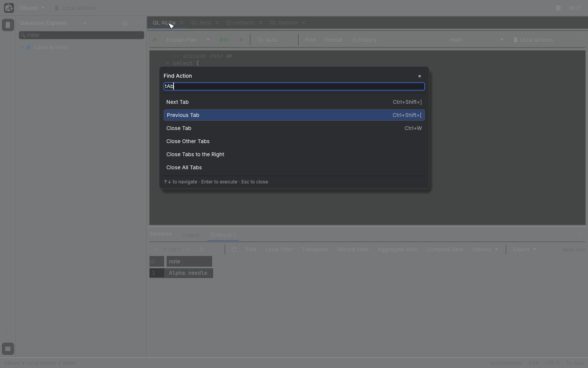Open the DBeast dropdown menu

pyautogui.click(x=32, y=8)
